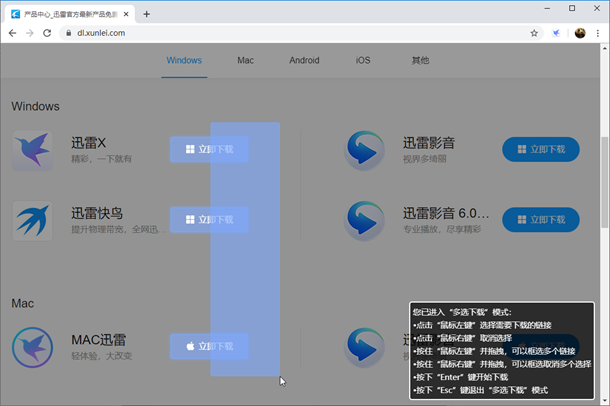The width and height of the screenshot is (610, 406).
Task: Switch to the iOS tab
Action: point(362,60)
